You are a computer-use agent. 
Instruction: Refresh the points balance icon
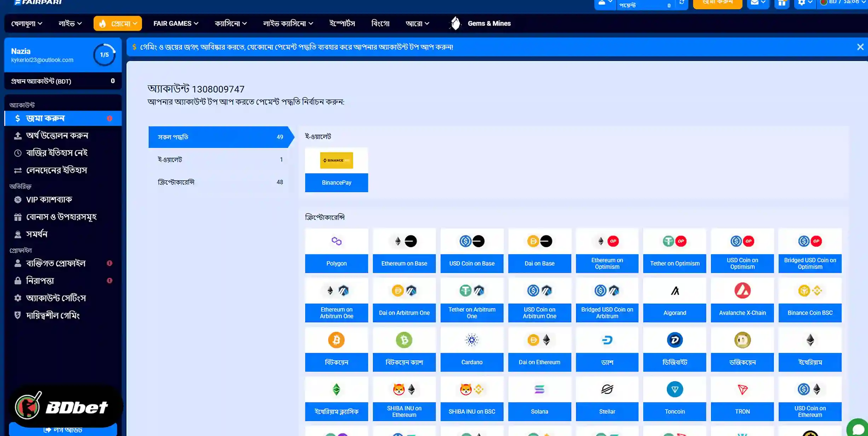[x=682, y=3]
